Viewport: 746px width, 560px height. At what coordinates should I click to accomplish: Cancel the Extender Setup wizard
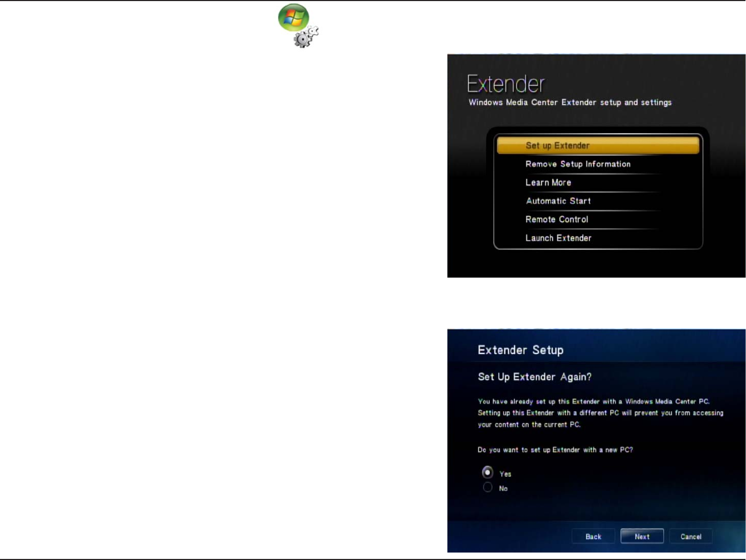691,537
